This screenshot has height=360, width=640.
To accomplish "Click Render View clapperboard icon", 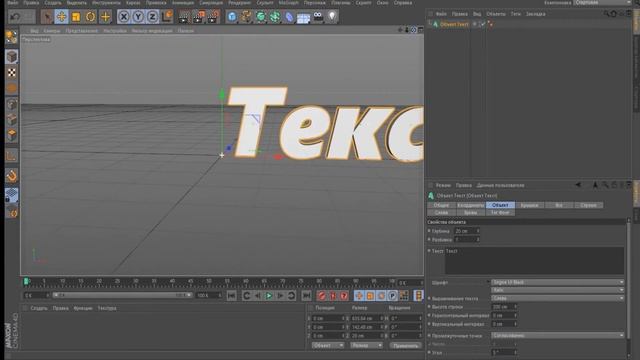I will (x=184, y=17).
